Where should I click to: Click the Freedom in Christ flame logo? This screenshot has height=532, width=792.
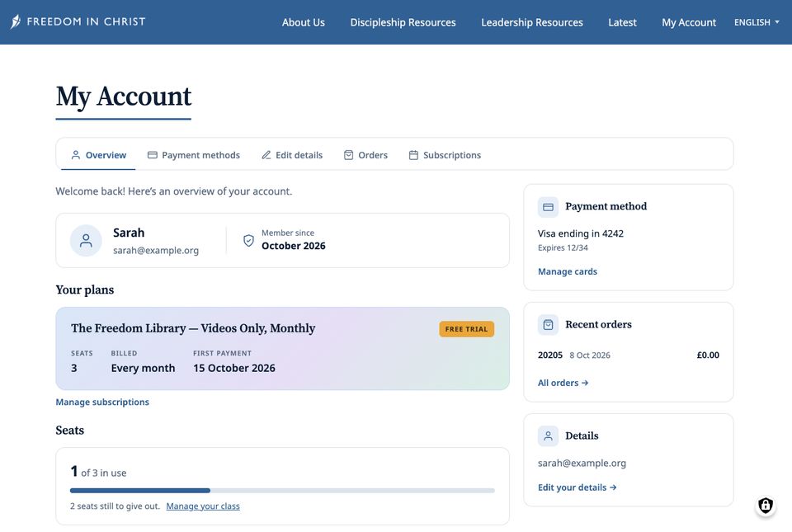click(x=16, y=21)
